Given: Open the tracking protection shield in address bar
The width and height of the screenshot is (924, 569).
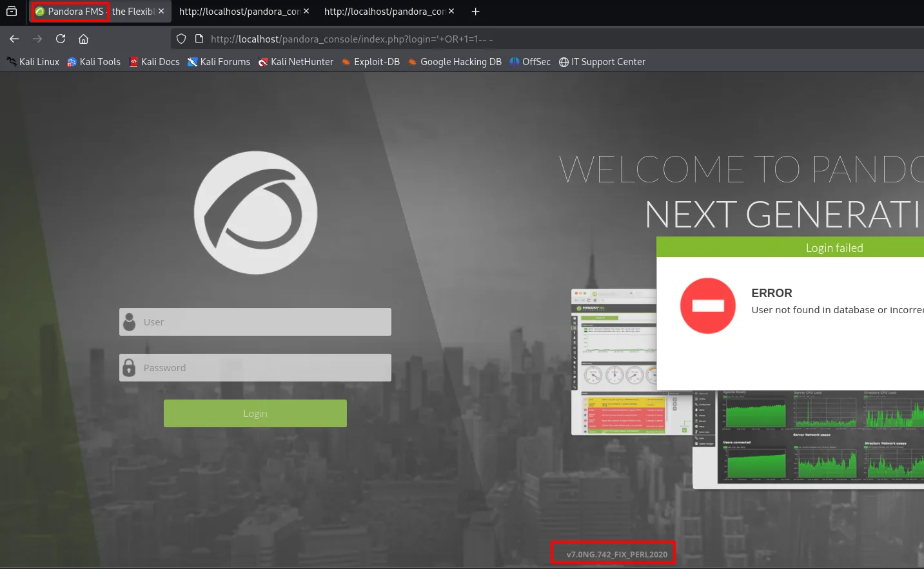Looking at the screenshot, I should 181,39.
